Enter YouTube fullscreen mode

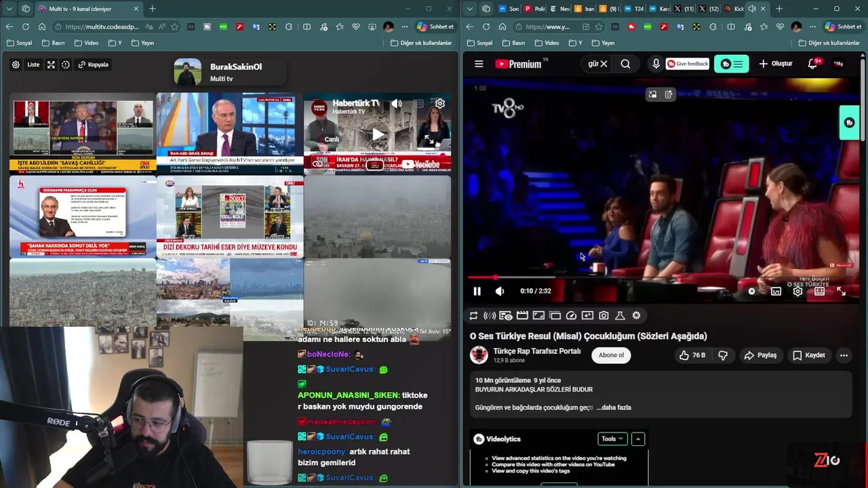(x=841, y=291)
